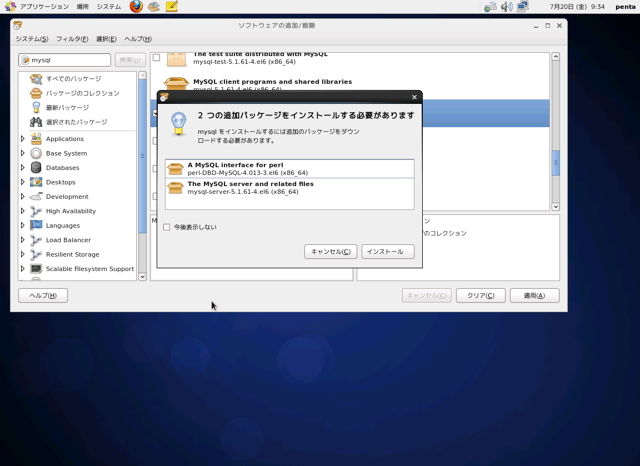Click category panel scroll down arrow

pos(142,277)
